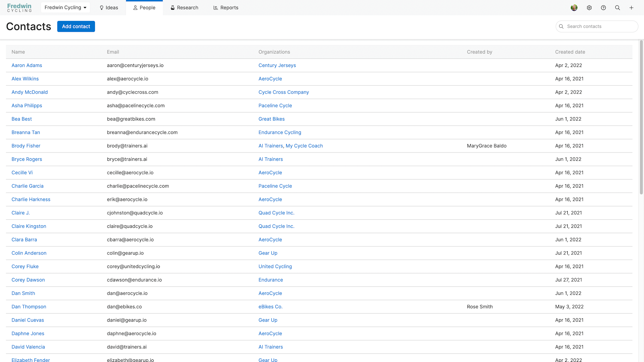This screenshot has width=644, height=362.
Task: Click the Add contact button
Action: (x=76, y=26)
